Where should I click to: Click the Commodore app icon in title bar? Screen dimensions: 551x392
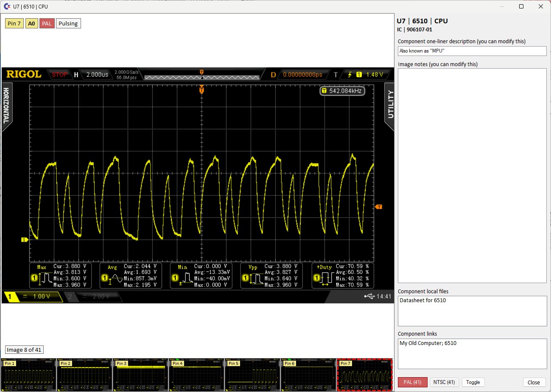[x=7, y=6]
